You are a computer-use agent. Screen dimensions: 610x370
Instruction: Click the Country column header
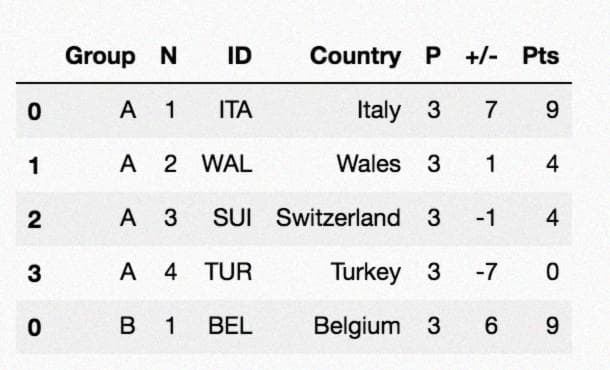tap(356, 57)
